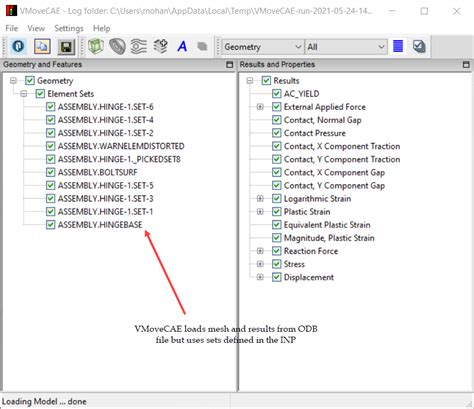Uncheck ASSEMBLY.HINGE-1.SET-4 checkbox
The height and width of the screenshot is (409, 474).
click(50, 120)
